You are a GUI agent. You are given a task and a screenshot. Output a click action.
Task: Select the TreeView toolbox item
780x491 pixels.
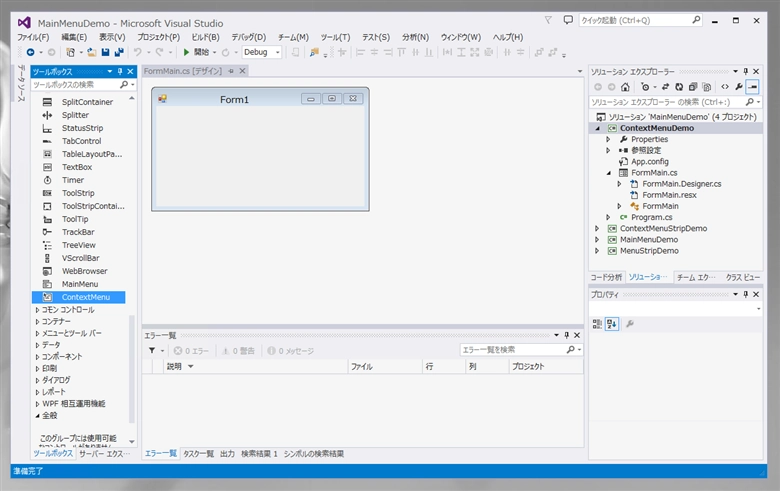(x=79, y=245)
